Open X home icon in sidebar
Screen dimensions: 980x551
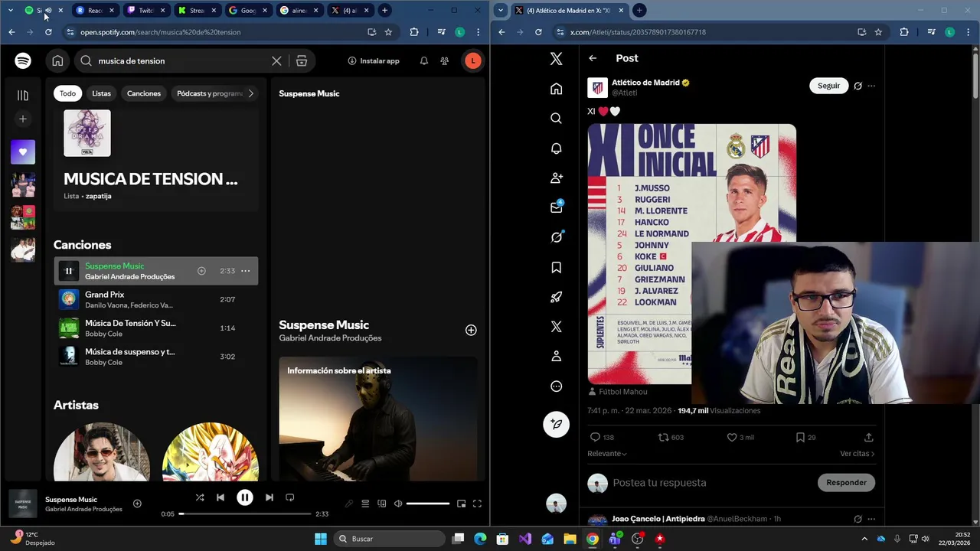557,89
